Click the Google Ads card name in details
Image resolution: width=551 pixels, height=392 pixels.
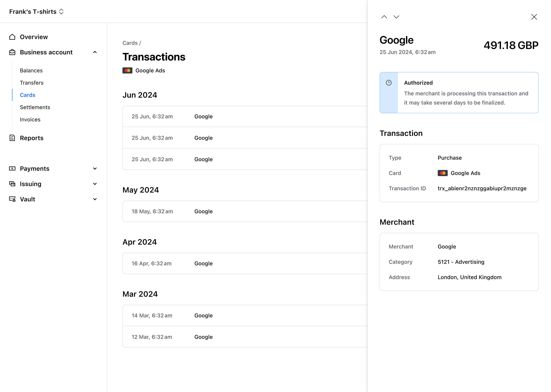coord(465,173)
